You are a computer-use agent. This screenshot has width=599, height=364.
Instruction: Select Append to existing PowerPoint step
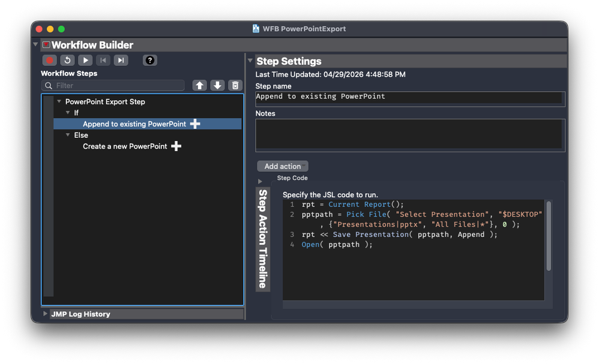[x=134, y=124]
